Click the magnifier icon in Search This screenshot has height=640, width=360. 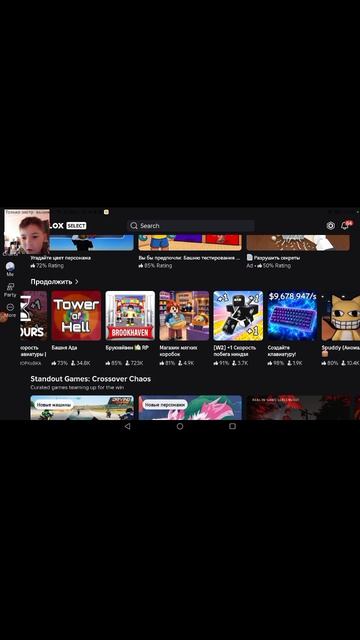click(x=134, y=226)
